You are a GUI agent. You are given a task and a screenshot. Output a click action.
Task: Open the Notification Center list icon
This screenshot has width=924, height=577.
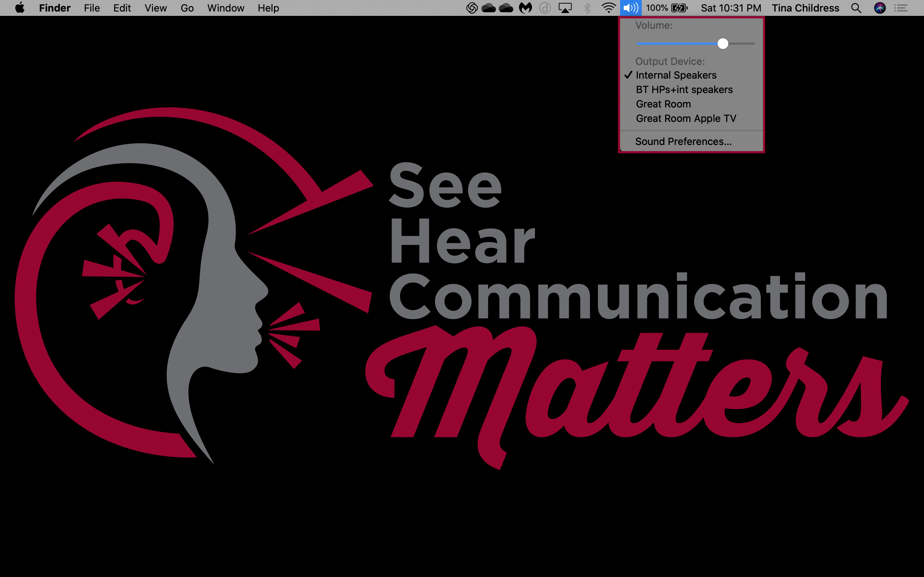(901, 8)
